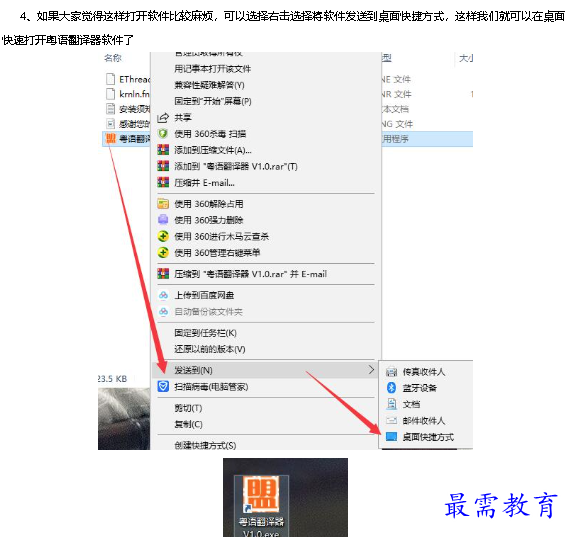The image size is (566, 537).
Task: Click the preview thumbnail below 23.5 KB
Action: [x=124, y=419]
